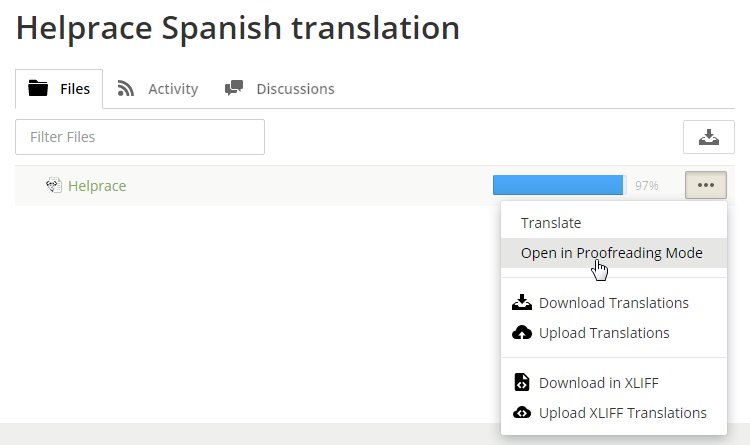Click the file type icon beside Helprace
750x445 pixels.
54,185
